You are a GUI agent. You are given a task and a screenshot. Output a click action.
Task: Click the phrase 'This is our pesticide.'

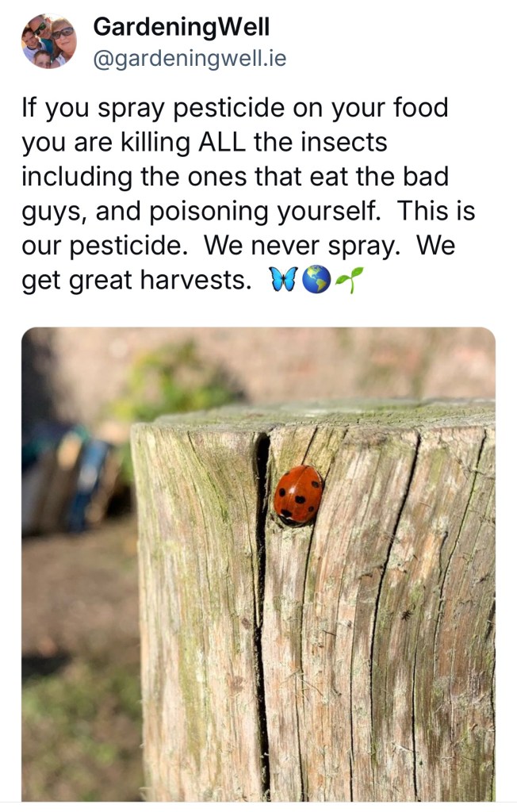(x=249, y=228)
